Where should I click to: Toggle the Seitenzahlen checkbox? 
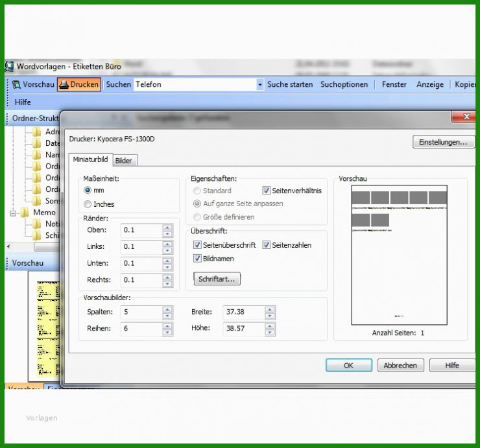[x=267, y=245]
